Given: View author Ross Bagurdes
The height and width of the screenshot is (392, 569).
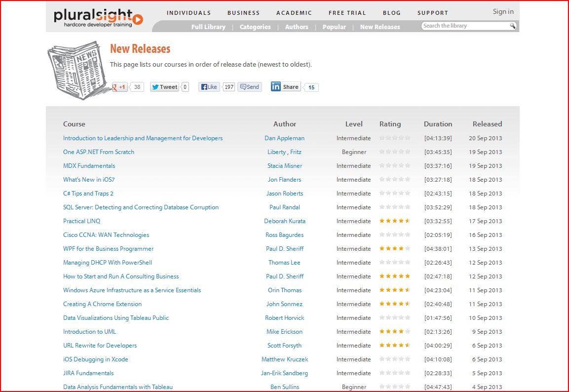Looking at the screenshot, I should click(284, 235).
